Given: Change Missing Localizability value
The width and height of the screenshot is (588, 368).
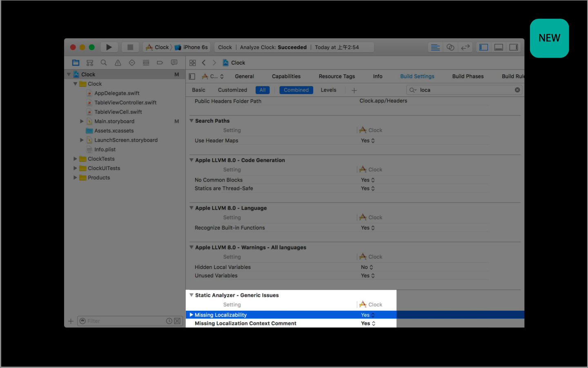Looking at the screenshot, I should coord(368,315).
